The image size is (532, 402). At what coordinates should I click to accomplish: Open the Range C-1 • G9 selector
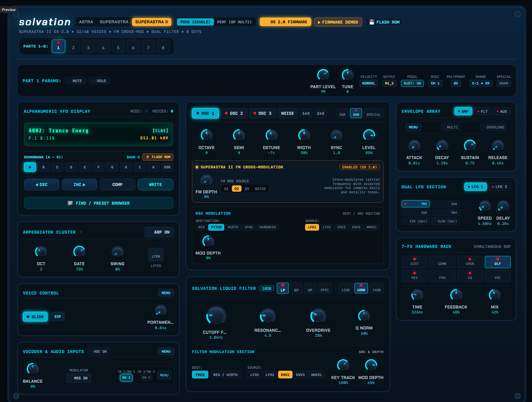pyautogui.click(x=481, y=83)
